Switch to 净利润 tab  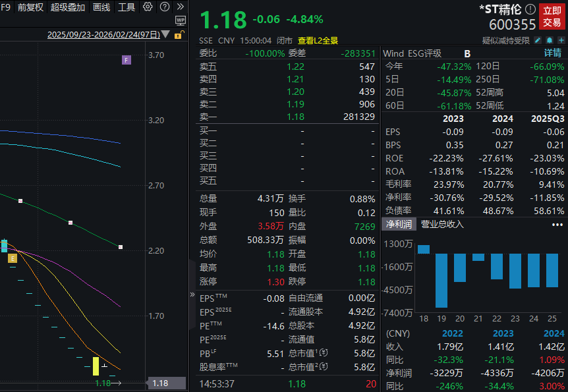[399, 224]
